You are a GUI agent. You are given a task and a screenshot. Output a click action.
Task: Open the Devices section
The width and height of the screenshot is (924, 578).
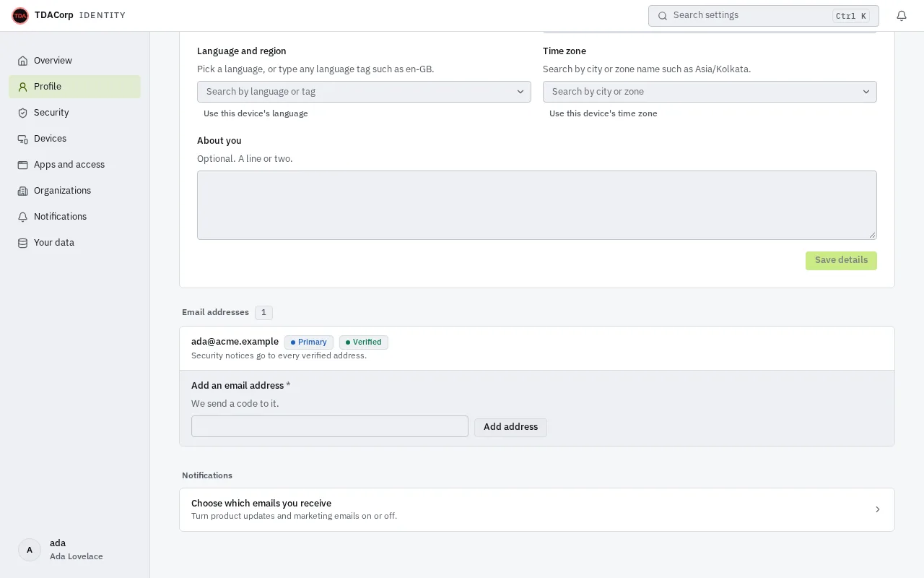pyautogui.click(x=74, y=139)
